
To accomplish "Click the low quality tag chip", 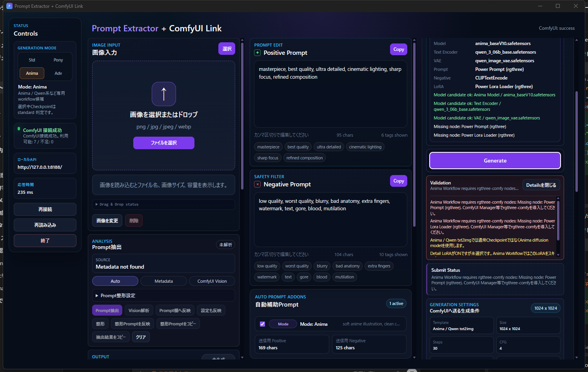I will point(267,266).
